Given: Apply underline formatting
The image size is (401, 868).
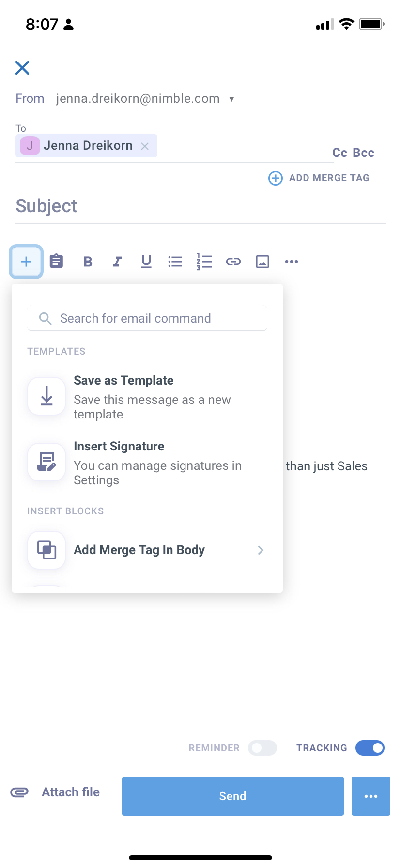Looking at the screenshot, I should click(146, 262).
